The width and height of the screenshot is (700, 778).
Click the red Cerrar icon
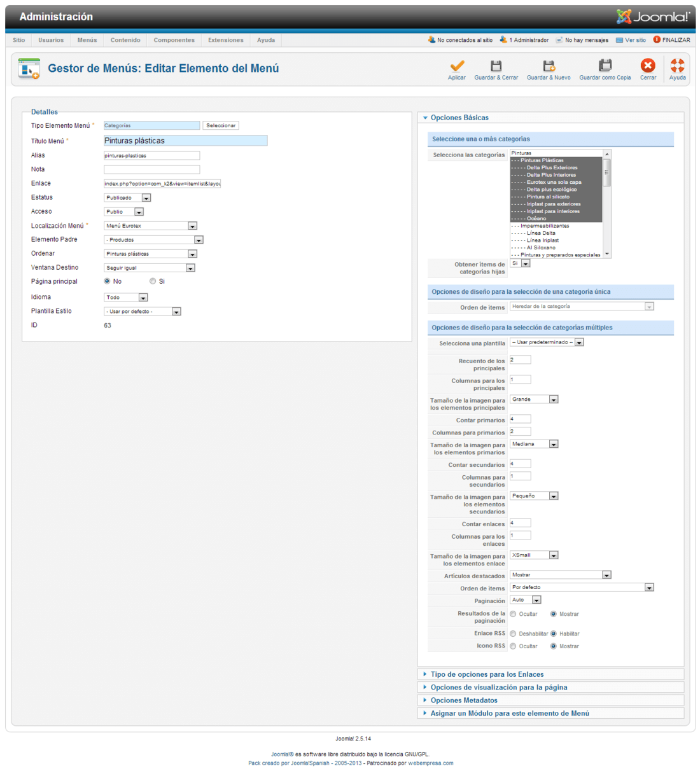(648, 66)
